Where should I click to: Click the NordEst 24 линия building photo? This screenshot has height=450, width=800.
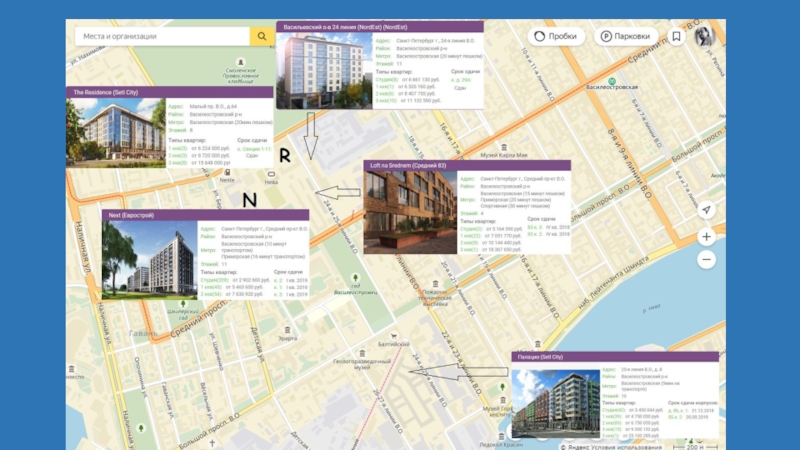324,71
